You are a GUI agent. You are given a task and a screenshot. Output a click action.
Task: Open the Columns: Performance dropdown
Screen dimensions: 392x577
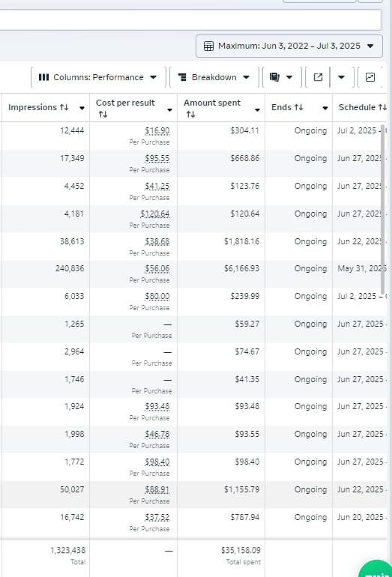(98, 77)
